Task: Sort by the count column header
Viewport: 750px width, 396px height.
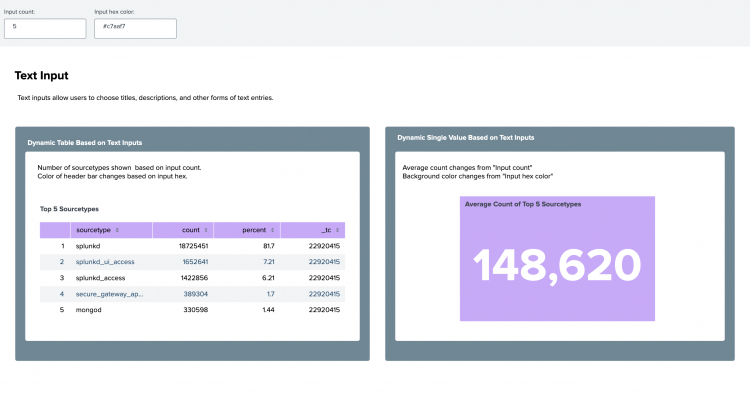Action: click(x=183, y=230)
